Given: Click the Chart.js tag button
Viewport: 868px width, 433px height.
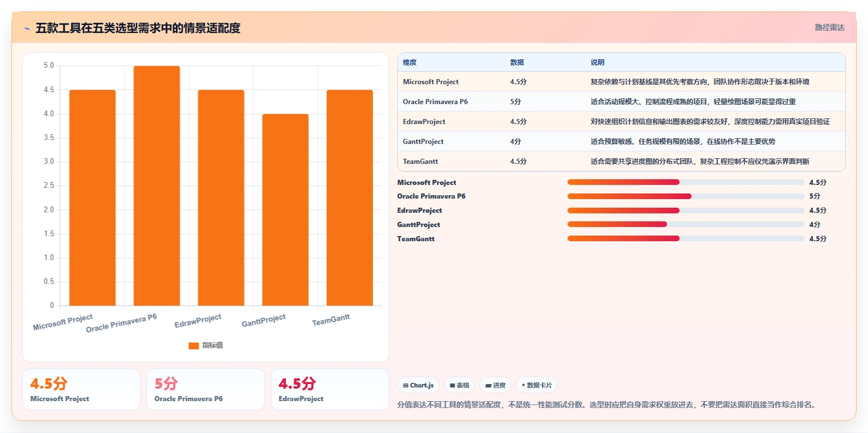Looking at the screenshot, I should [x=418, y=385].
